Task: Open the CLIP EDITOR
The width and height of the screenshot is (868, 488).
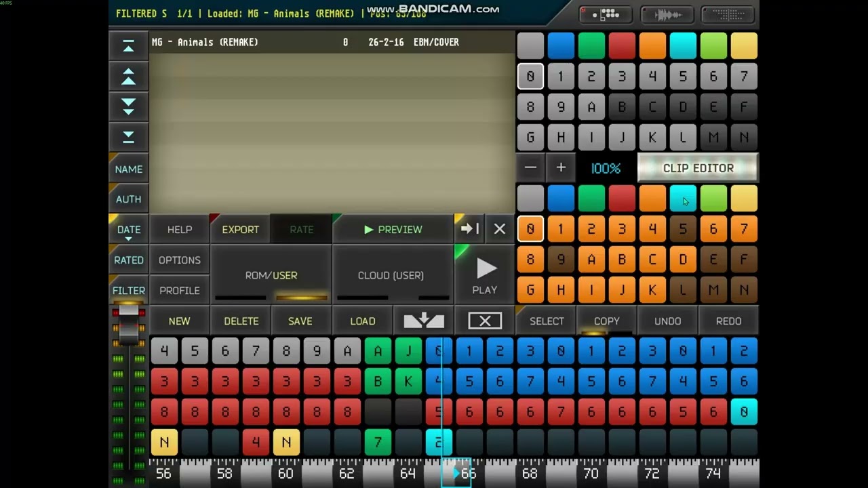Action: point(698,167)
